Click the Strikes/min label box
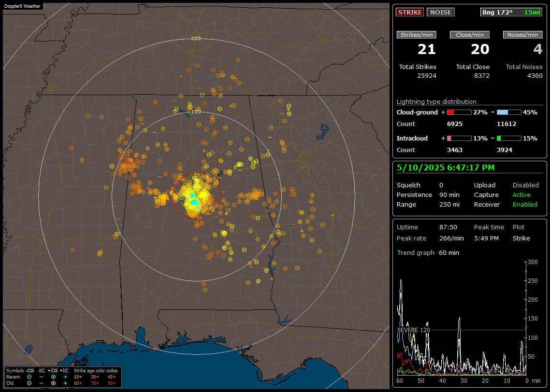The width and height of the screenshot is (550, 392). click(417, 35)
